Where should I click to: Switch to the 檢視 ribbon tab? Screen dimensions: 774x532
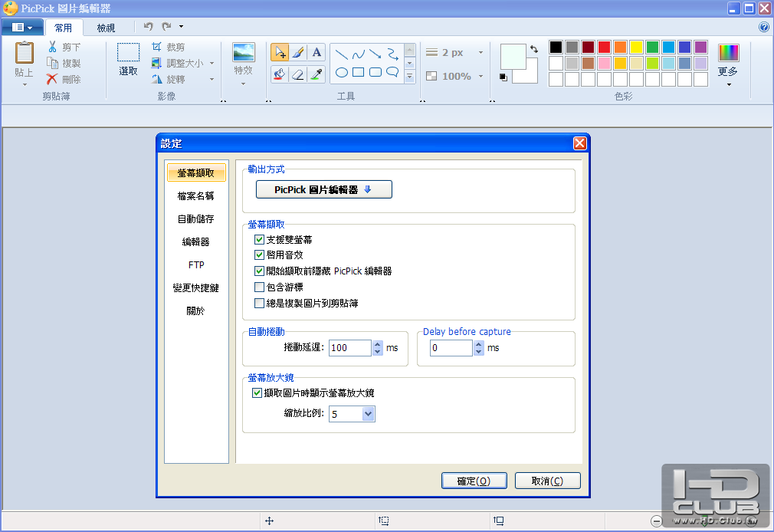click(x=106, y=28)
